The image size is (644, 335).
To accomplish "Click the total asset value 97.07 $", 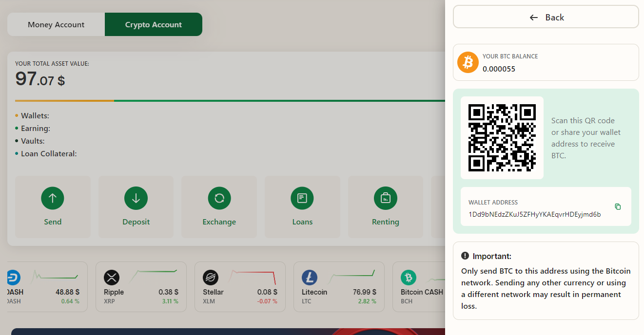I will click(x=40, y=79).
